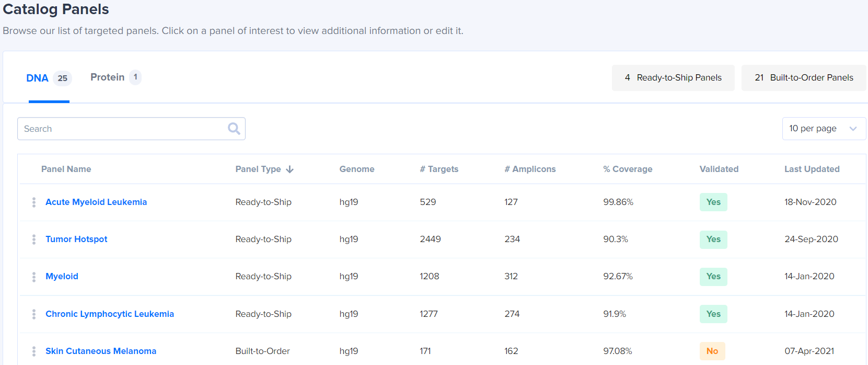Screen dimensions: 868x365
Task: Click the 312 amplicons value
Action: (x=511, y=277)
